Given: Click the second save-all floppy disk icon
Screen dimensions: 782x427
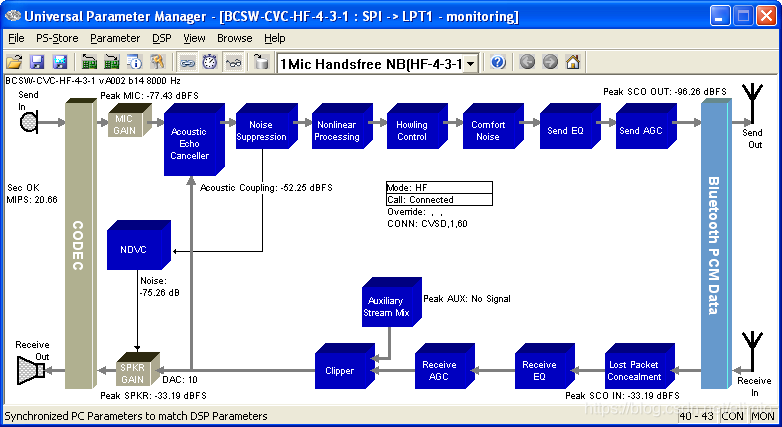Looking at the screenshot, I should (x=60, y=62).
